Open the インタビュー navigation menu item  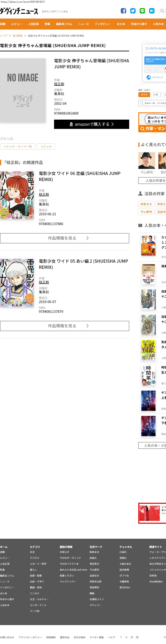pyautogui.click(x=103, y=24)
